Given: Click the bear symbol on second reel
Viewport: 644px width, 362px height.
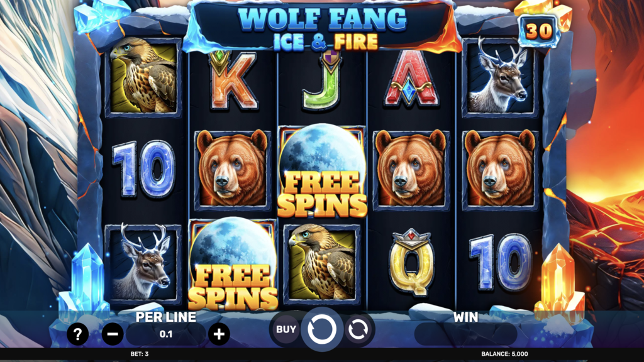Looking at the screenshot, I should tap(233, 168).
